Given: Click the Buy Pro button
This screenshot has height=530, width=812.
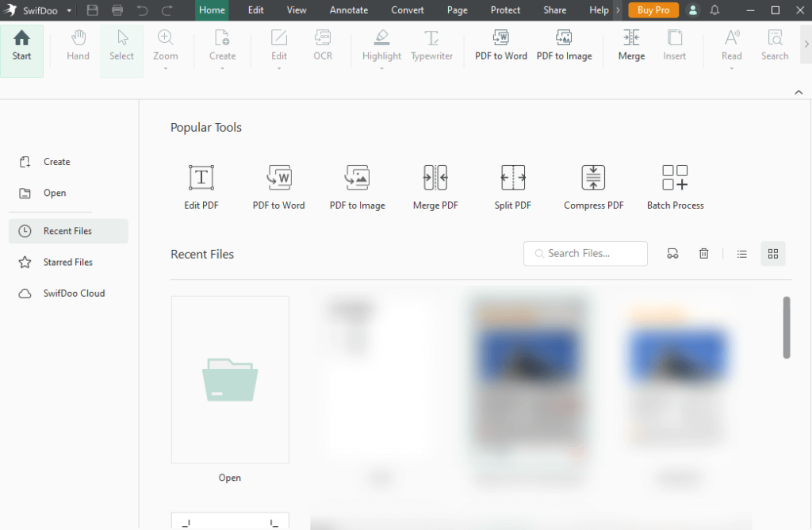Looking at the screenshot, I should click(653, 10).
